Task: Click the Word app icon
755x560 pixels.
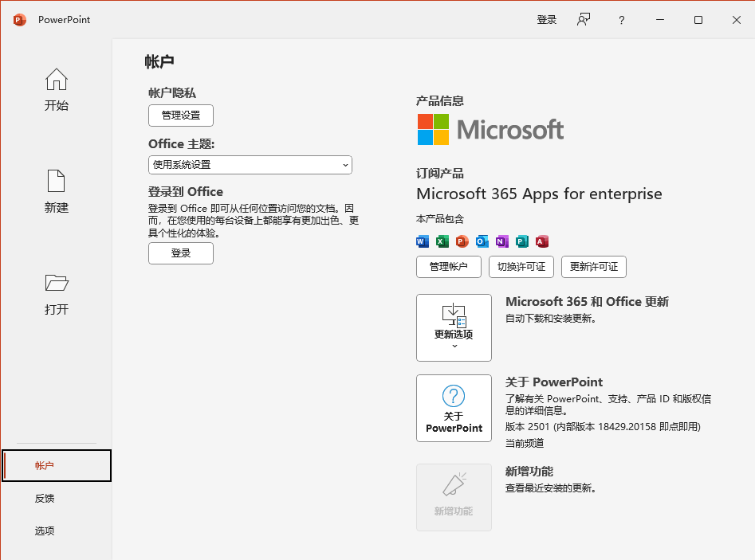Action: pyautogui.click(x=423, y=241)
